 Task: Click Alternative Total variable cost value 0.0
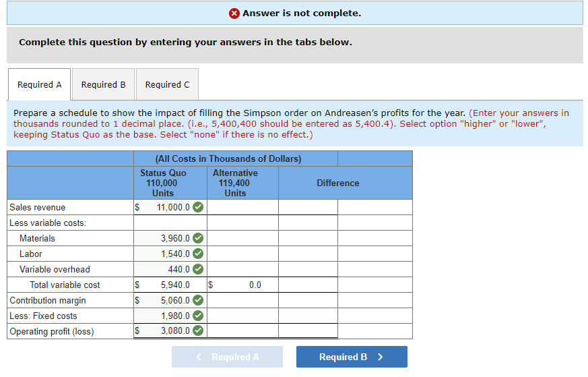[255, 285]
